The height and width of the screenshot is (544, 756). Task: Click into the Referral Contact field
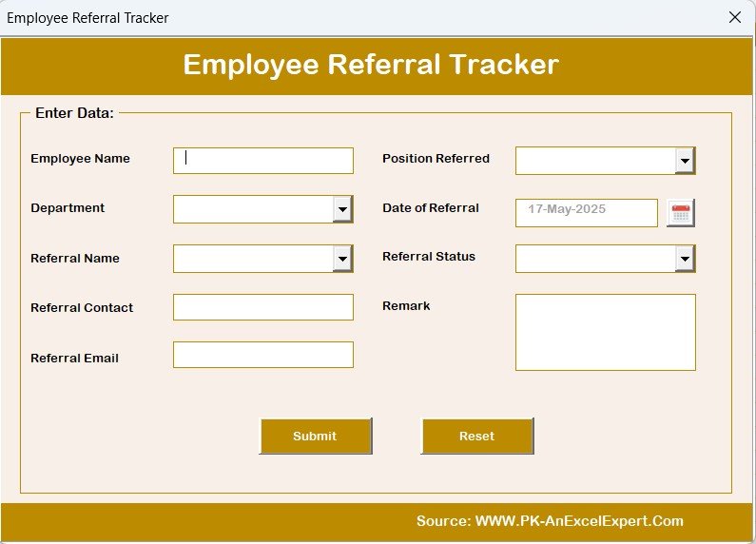[x=263, y=307]
